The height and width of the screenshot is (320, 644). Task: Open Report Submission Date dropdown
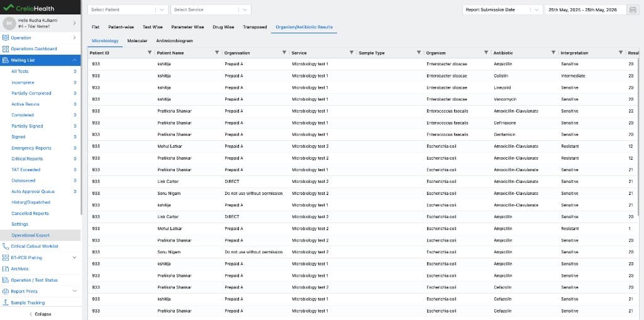[502, 9]
